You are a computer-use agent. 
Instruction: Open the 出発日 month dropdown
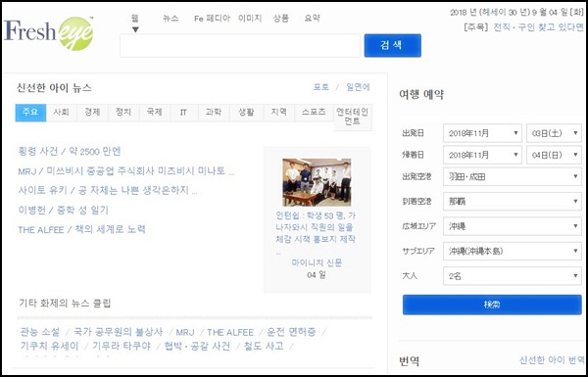pos(482,133)
